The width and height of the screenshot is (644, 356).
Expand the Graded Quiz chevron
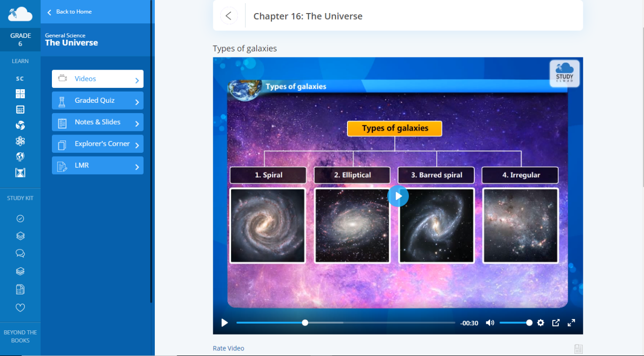tap(137, 102)
